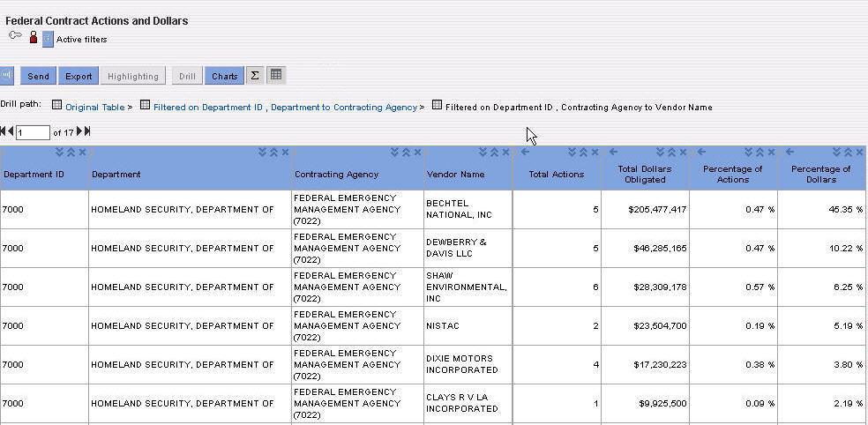The width and height of the screenshot is (868, 425).
Task: Remove the Percentage of Actions column
Action: [x=771, y=153]
